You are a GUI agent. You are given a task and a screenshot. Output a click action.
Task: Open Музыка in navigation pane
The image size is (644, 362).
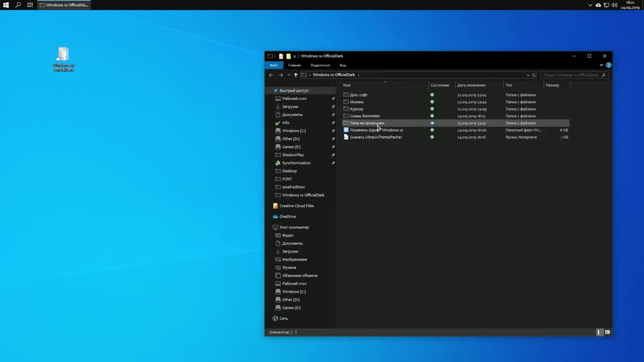pyautogui.click(x=289, y=267)
